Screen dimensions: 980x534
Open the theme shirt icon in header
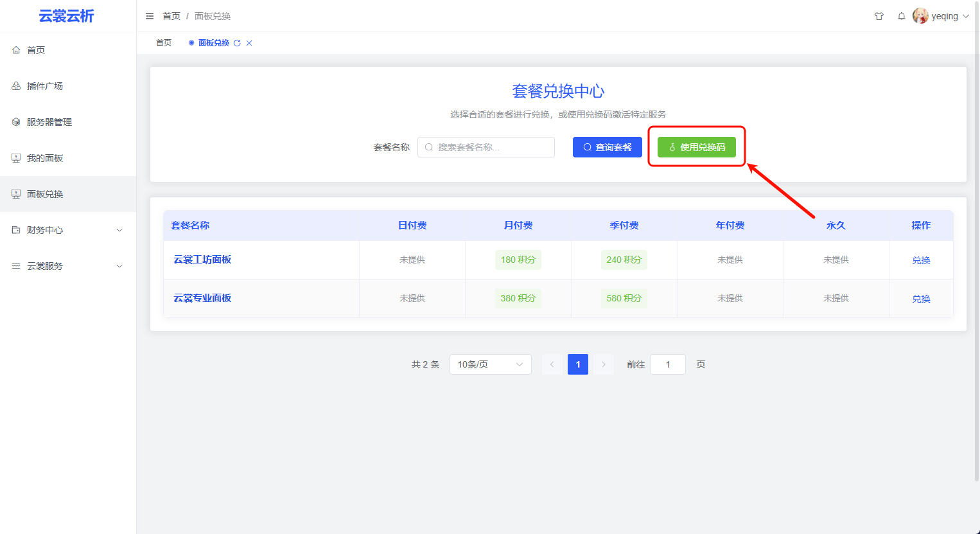(879, 16)
